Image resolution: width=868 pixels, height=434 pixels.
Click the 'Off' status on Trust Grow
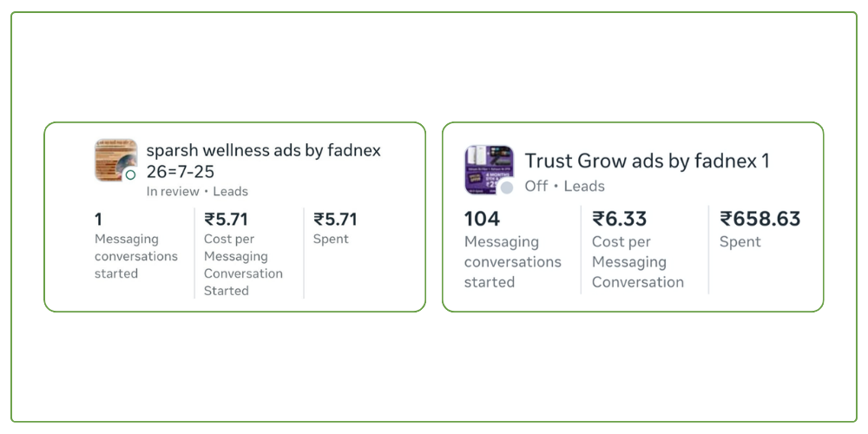[x=536, y=186]
